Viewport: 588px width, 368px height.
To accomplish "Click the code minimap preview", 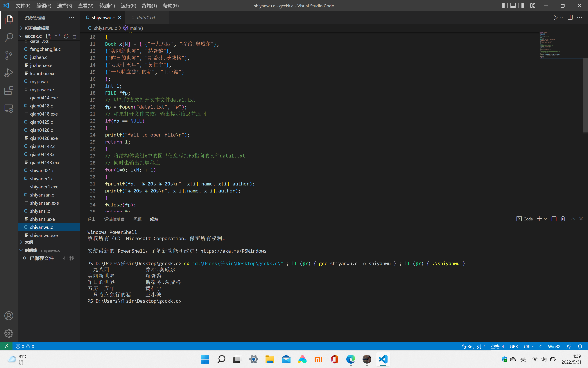I will [x=561, y=45].
